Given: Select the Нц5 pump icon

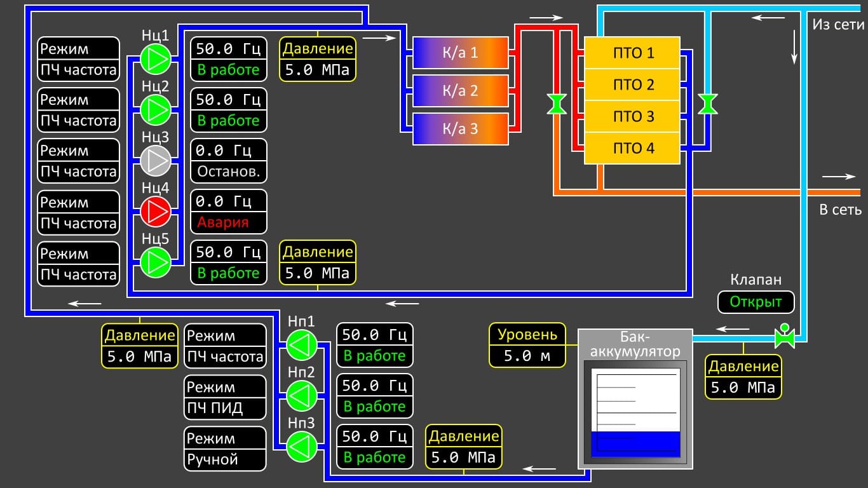Looking at the screenshot, I should (156, 262).
